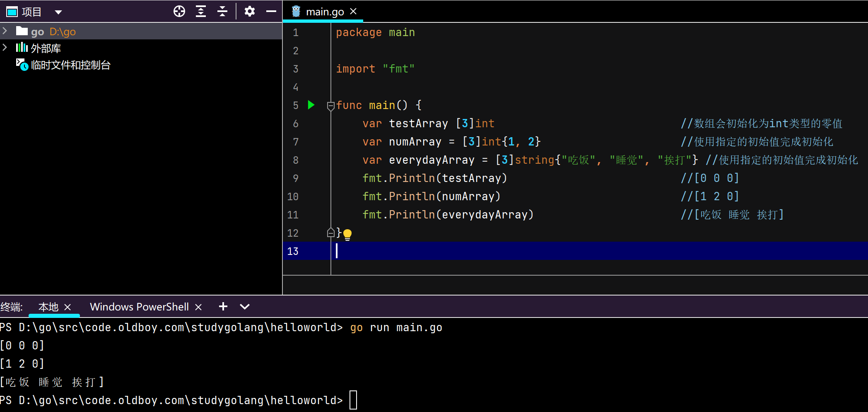Expand the go D:\go folder node
The height and width of the screenshot is (412, 868).
5,31
